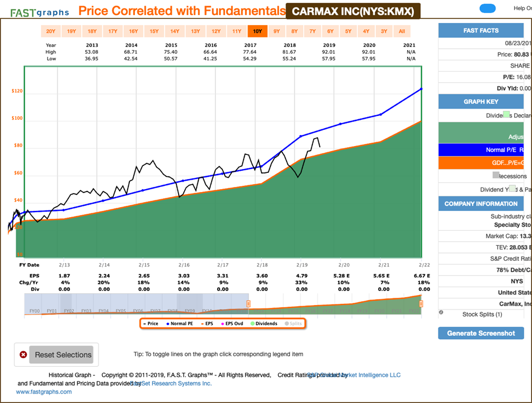Click the active 10Y range tab

[258, 31]
